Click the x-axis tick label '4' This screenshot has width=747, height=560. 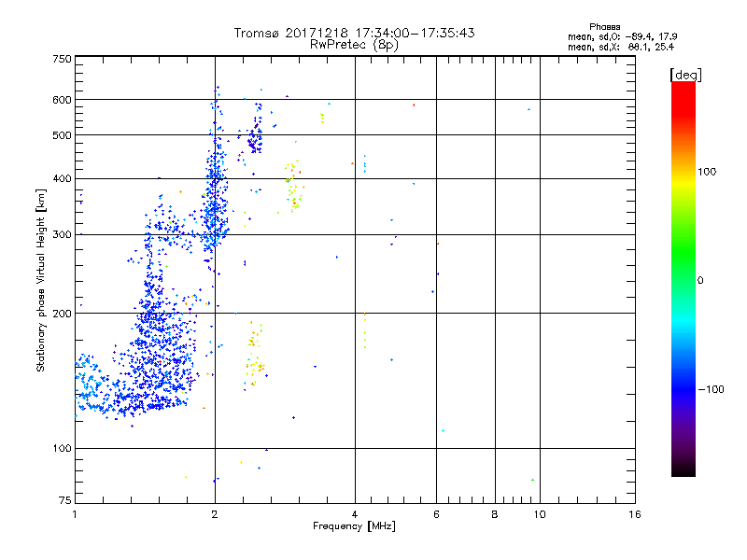355,514
